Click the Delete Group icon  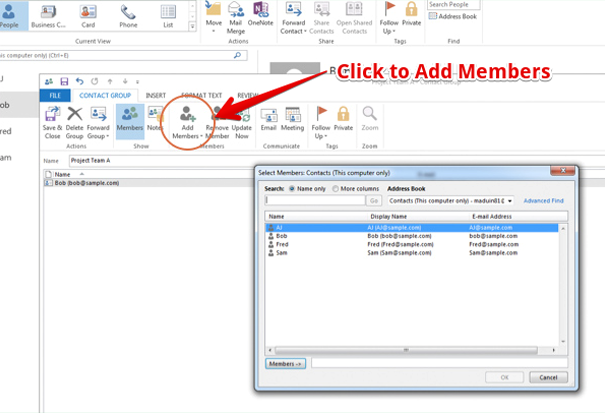[x=75, y=116]
